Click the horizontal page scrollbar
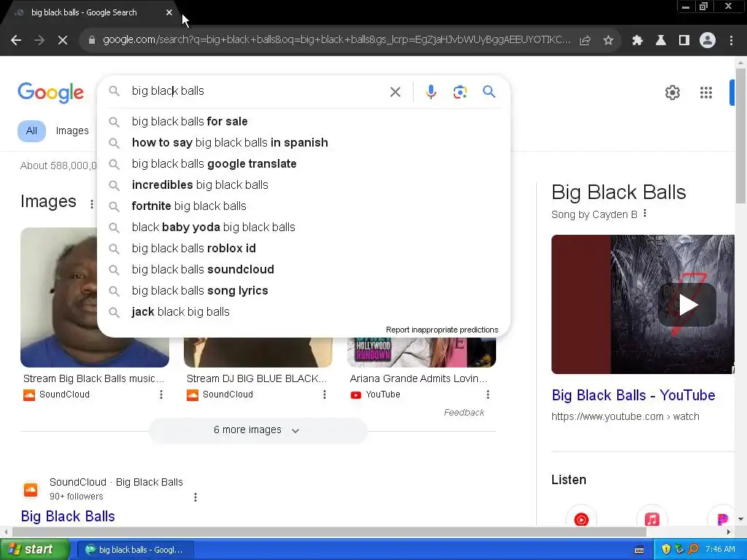This screenshot has width=747, height=560. (x=329, y=532)
